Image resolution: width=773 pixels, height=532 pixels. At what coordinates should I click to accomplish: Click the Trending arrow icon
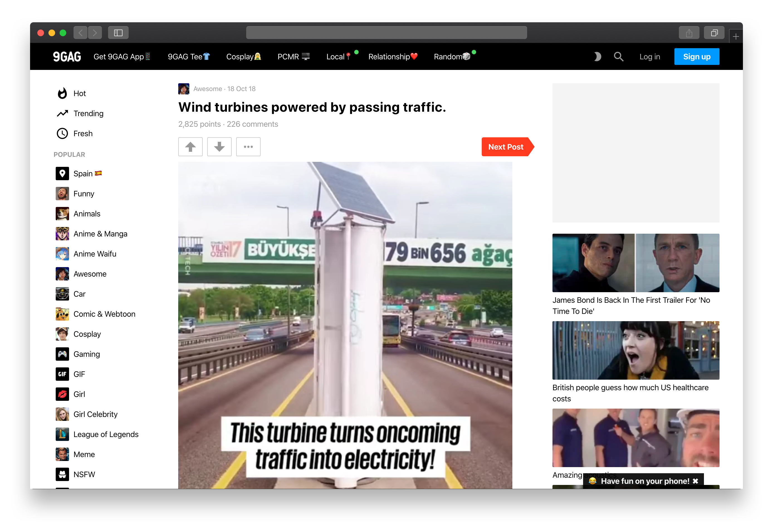[62, 113]
